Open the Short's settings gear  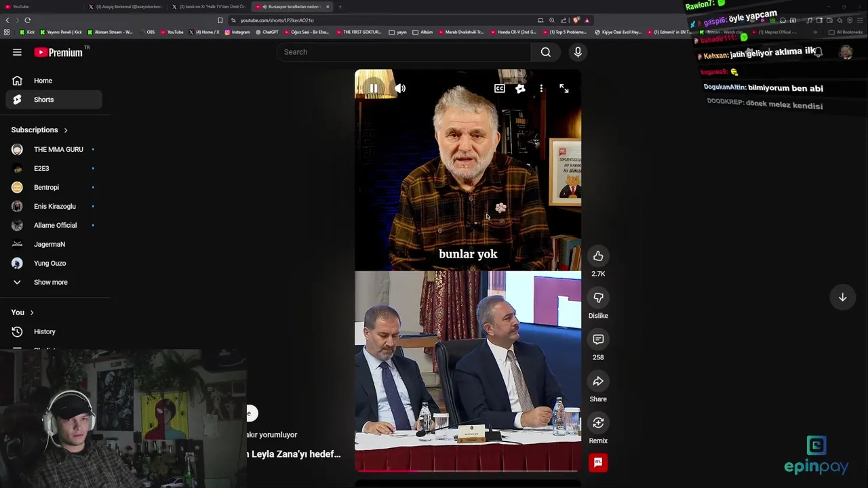coord(520,88)
